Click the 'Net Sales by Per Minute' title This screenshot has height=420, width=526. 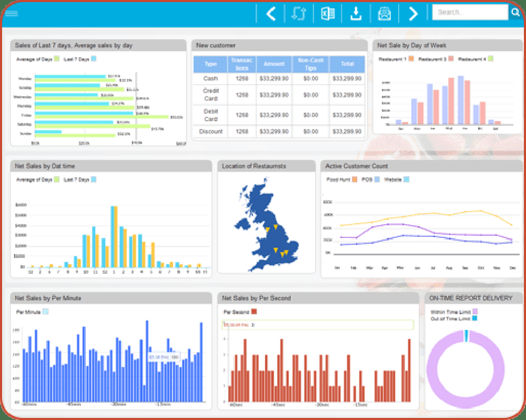point(48,298)
